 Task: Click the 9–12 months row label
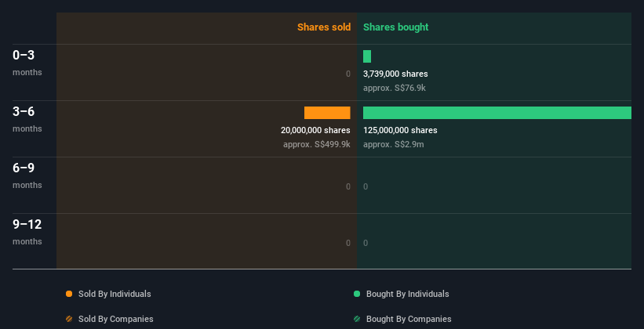click(x=27, y=232)
